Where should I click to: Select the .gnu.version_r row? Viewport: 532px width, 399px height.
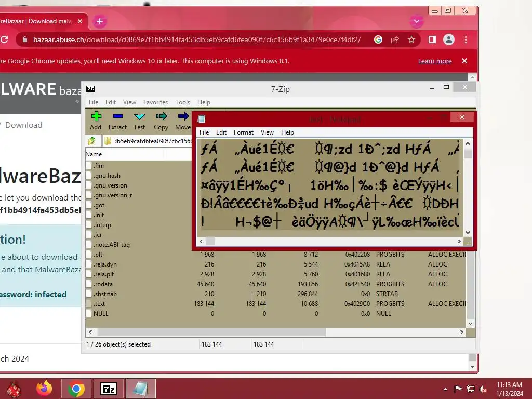139,195
